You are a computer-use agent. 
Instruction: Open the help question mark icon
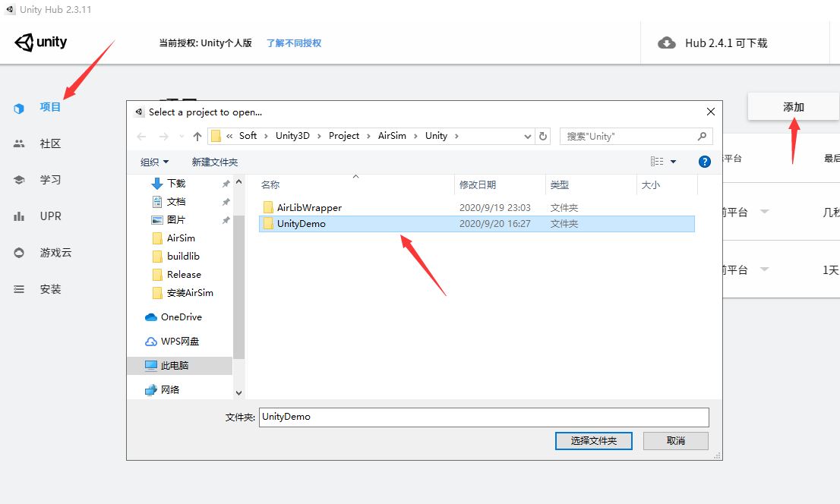pyautogui.click(x=705, y=162)
